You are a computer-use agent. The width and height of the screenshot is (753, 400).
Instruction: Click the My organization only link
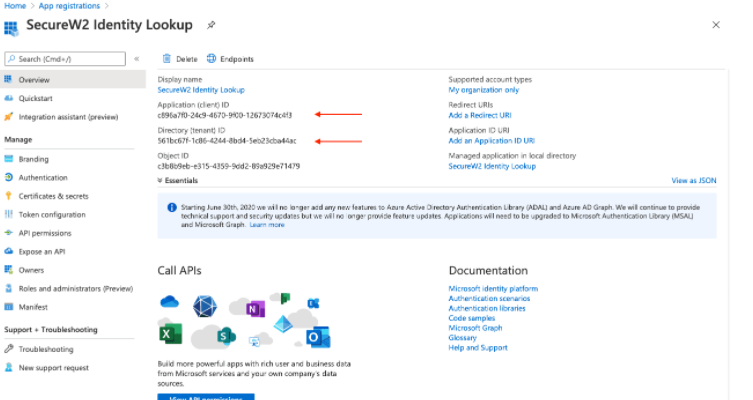484,90
